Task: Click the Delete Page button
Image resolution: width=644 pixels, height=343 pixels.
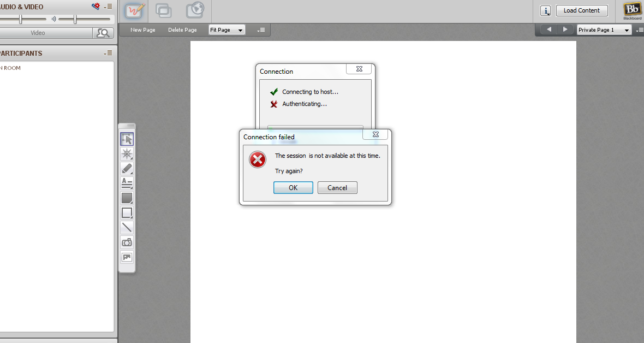Action: [182, 29]
